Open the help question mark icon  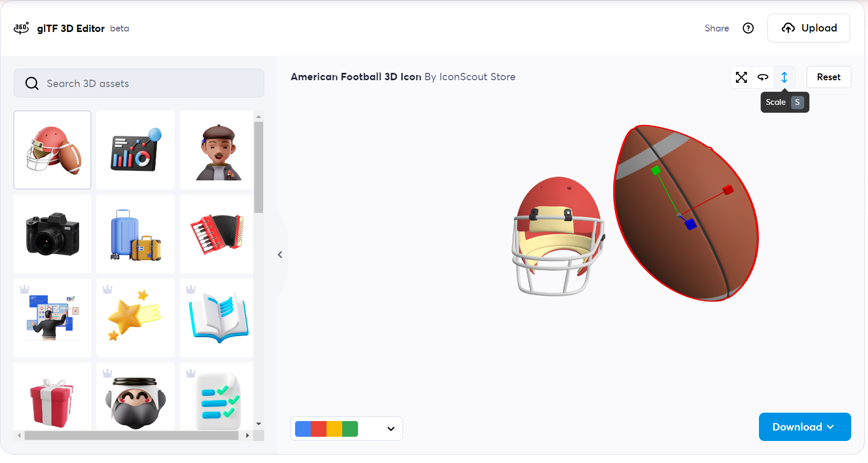(x=748, y=28)
